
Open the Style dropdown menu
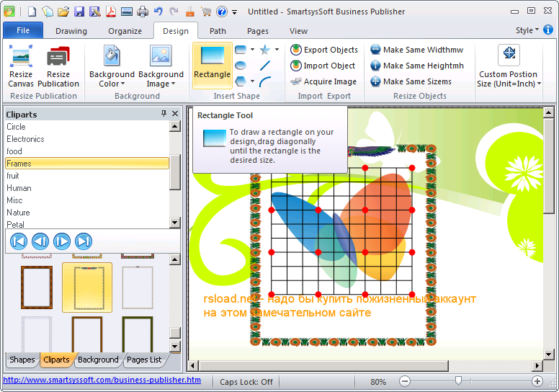pyautogui.click(x=527, y=30)
